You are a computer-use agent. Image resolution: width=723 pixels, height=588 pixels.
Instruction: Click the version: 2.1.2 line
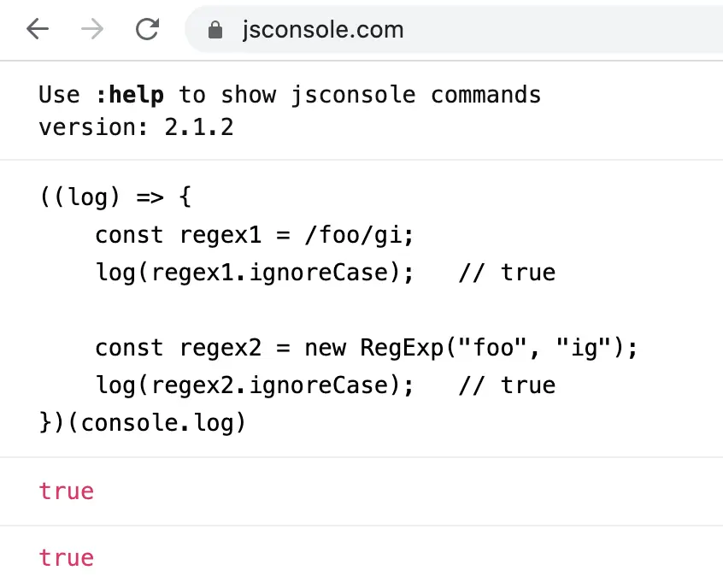[x=136, y=127]
